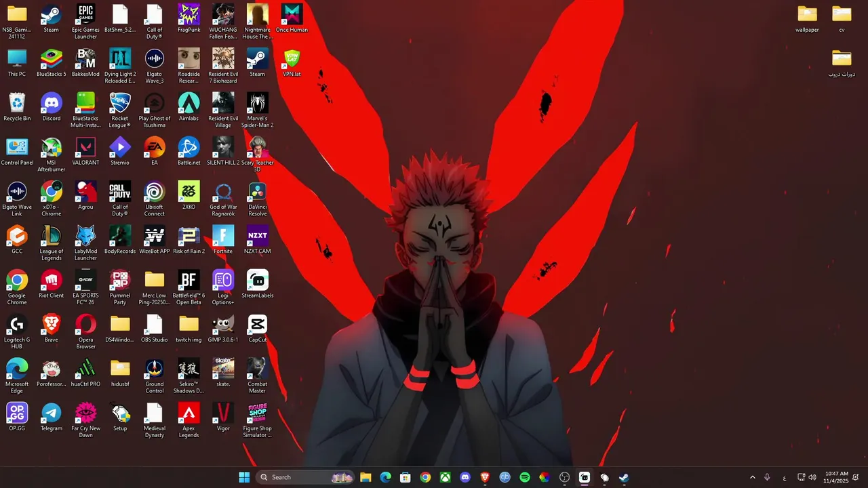Launch Rocket League shortcut
Image resolution: width=868 pixels, height=488 pixels.
120,110
